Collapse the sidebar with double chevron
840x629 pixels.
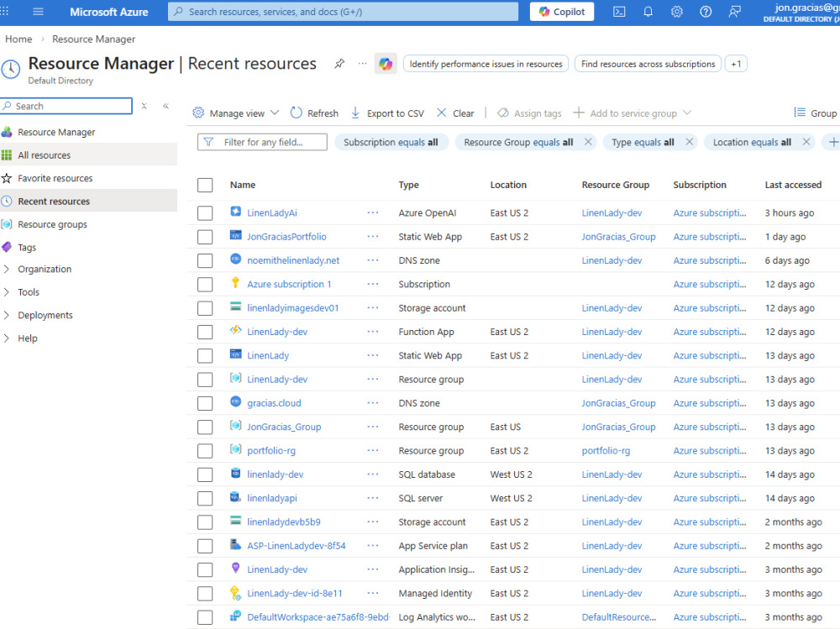tap(166, 106)
